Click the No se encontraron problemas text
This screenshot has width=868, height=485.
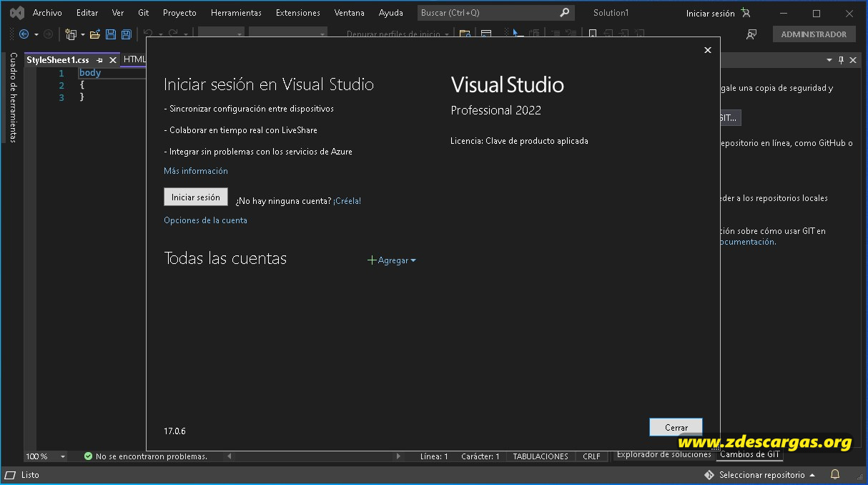pyautogui.click(x=152, y=456)
